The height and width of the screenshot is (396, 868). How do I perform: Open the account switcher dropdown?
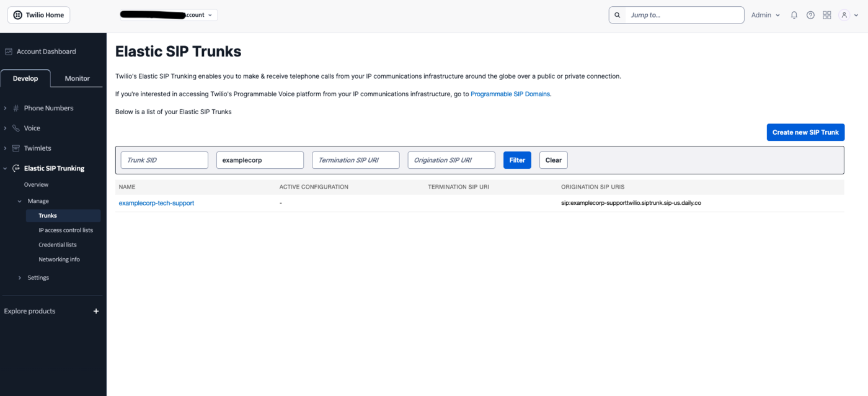point(169,15)
